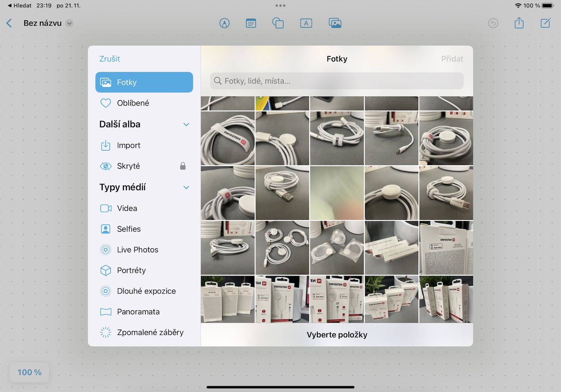Select the blurry green blurred photo
The image size is (561, 392).
337,193
